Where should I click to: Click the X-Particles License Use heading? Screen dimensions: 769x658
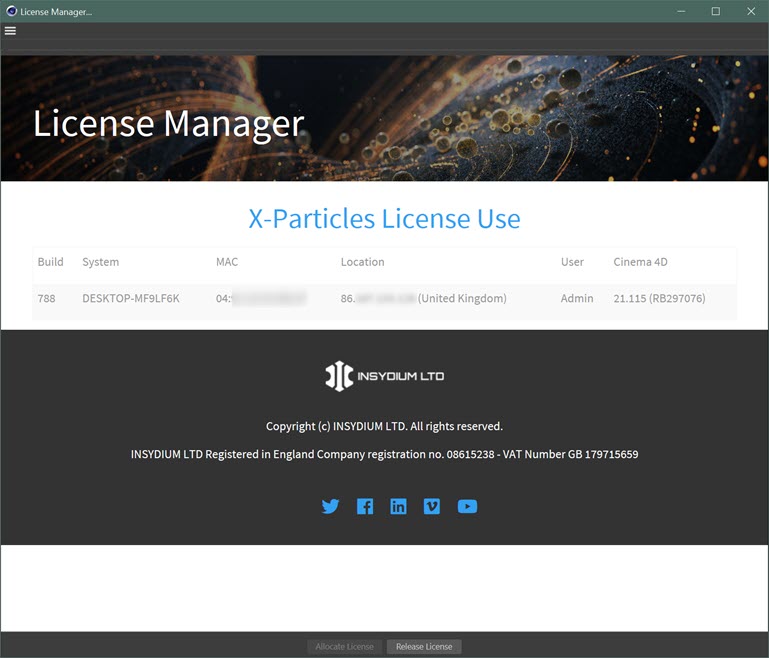click(x=384, y=218)
